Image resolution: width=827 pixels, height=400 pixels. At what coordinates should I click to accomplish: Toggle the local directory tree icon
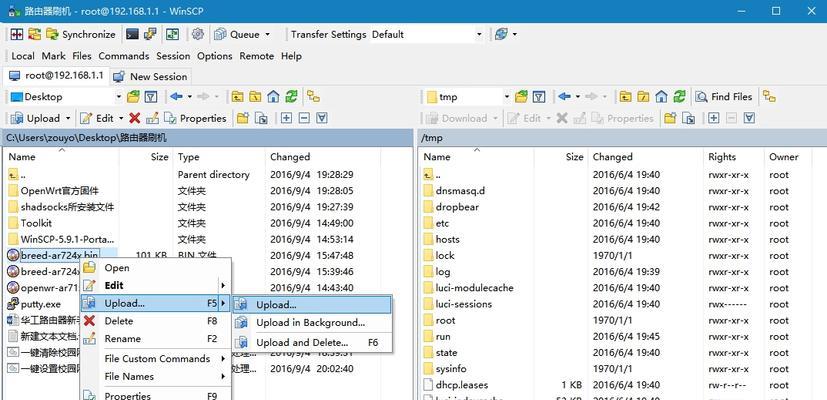314,97
